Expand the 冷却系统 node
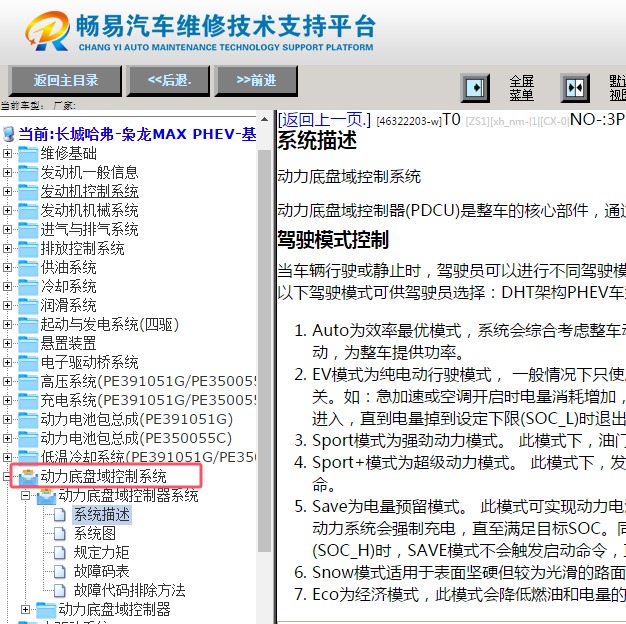626x624 pixels. tap(7, 286)
